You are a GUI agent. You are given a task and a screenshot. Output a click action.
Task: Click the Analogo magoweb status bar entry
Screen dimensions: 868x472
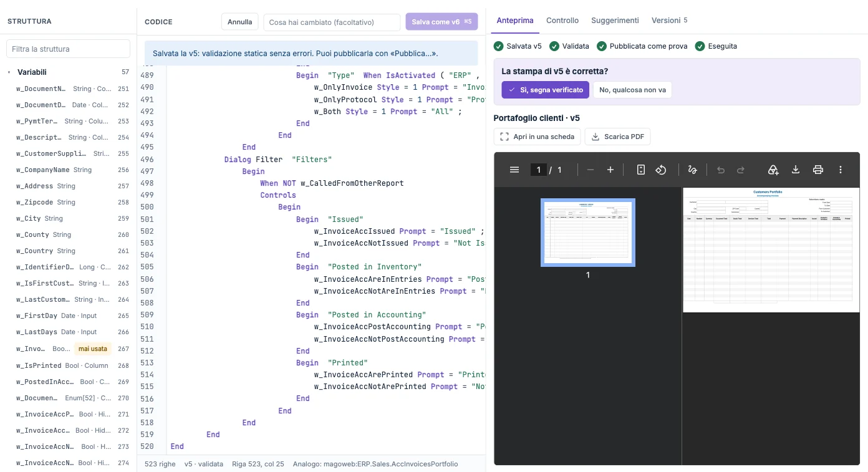pyautogui.click(x=375, y=464)
